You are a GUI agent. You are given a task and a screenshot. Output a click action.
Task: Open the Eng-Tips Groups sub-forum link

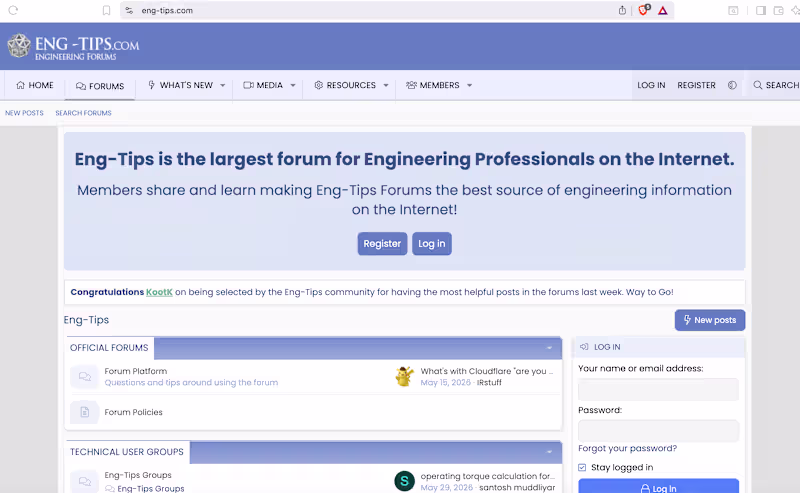(x=151, y=488)
